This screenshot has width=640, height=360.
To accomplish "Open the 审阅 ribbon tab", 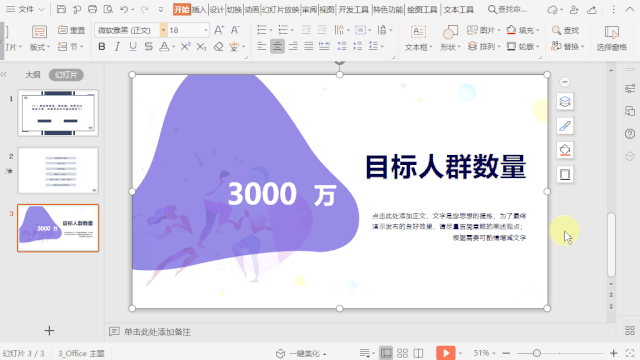I will point(309,10).
